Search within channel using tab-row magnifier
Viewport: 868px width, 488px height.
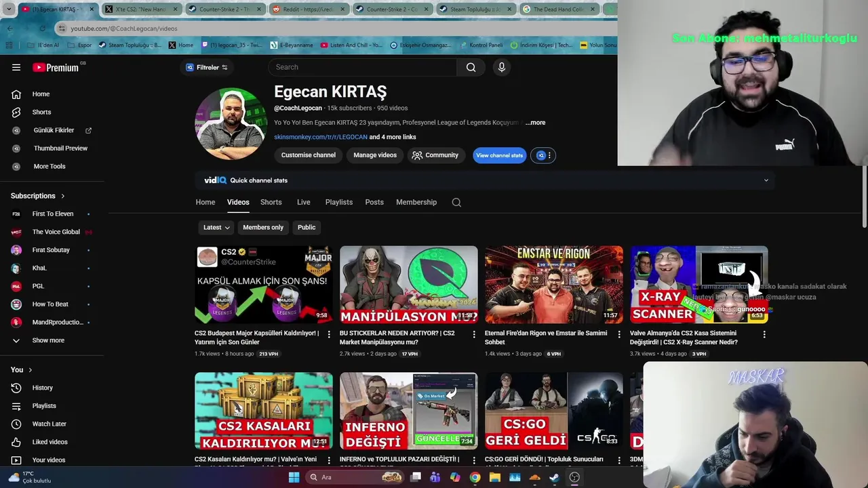(456, 203)
